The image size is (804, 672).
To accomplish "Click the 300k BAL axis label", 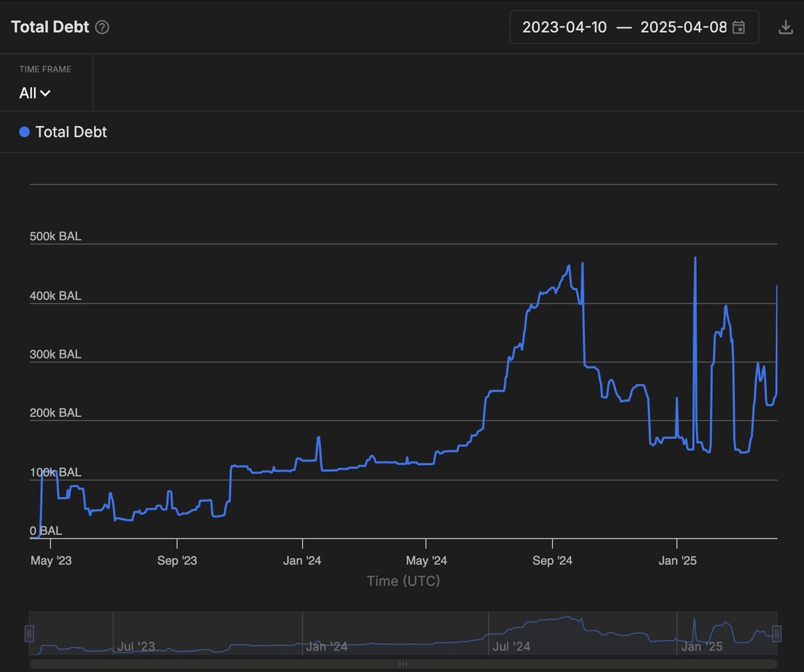I will pyautogui.click(x=56, y=354).
